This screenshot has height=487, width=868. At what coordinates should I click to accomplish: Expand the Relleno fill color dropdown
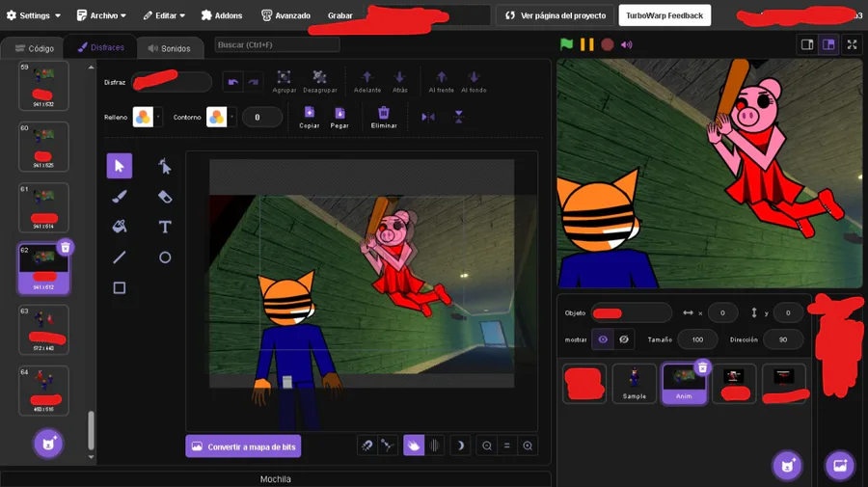[x=158, y=117]
